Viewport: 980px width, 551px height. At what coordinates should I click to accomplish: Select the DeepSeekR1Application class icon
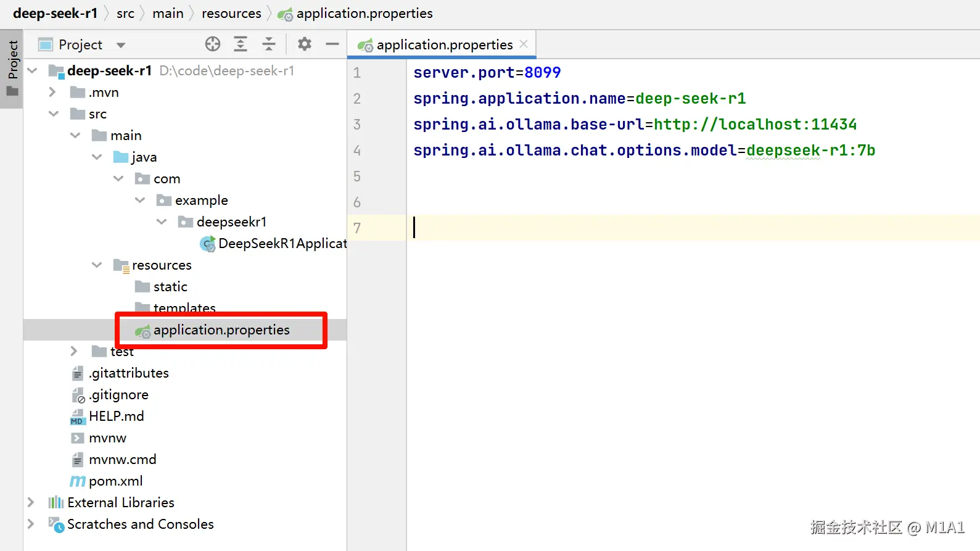tap(208, 244)
